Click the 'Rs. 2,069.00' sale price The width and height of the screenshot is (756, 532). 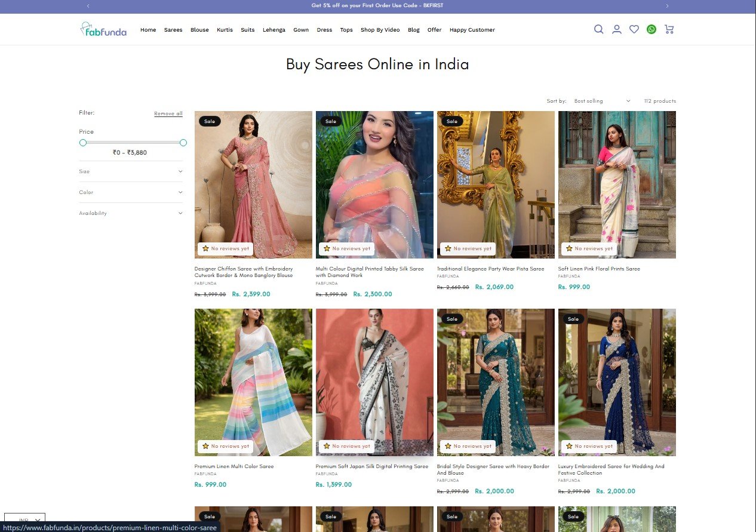(x=494, y=287)
